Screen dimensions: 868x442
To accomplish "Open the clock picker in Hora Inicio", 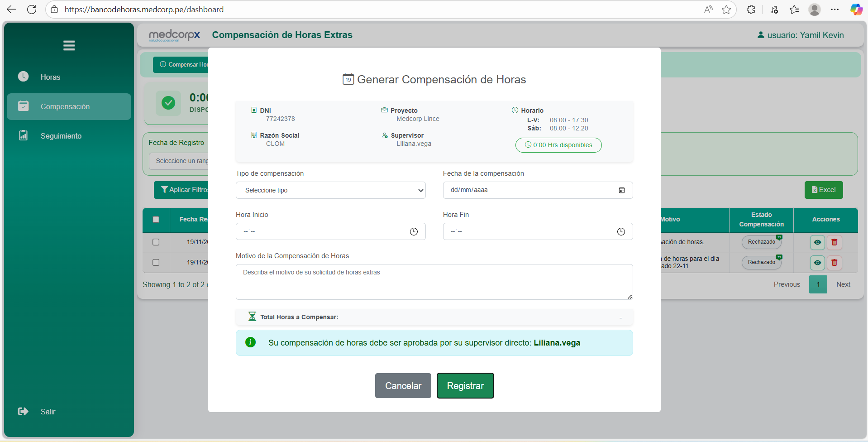I will (414, 231).
